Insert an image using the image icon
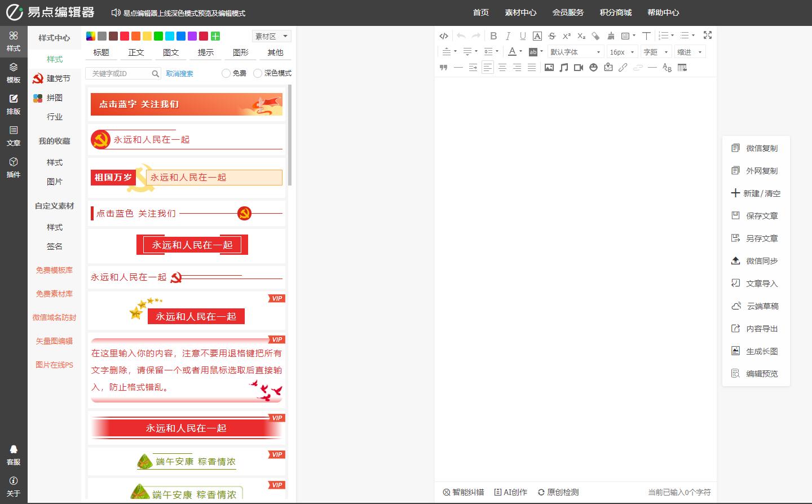 549,67
